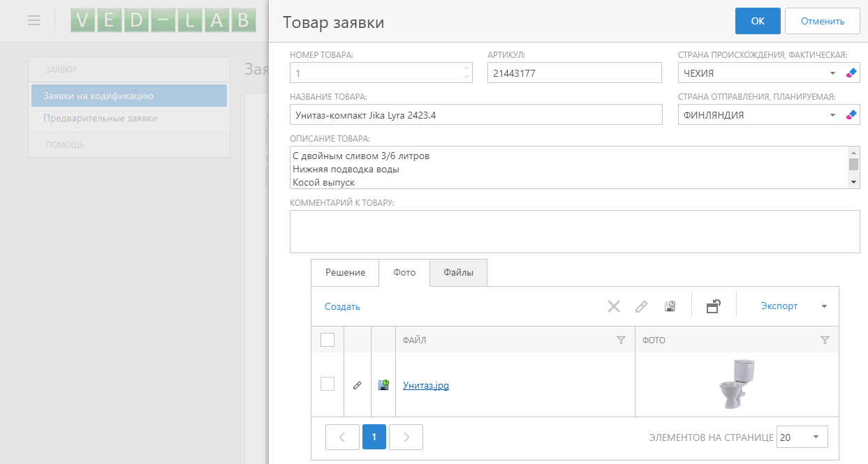Click the restore window icon in photo toolbar
The height and width of the screenshot is (464, 868).
click(713, 306)
